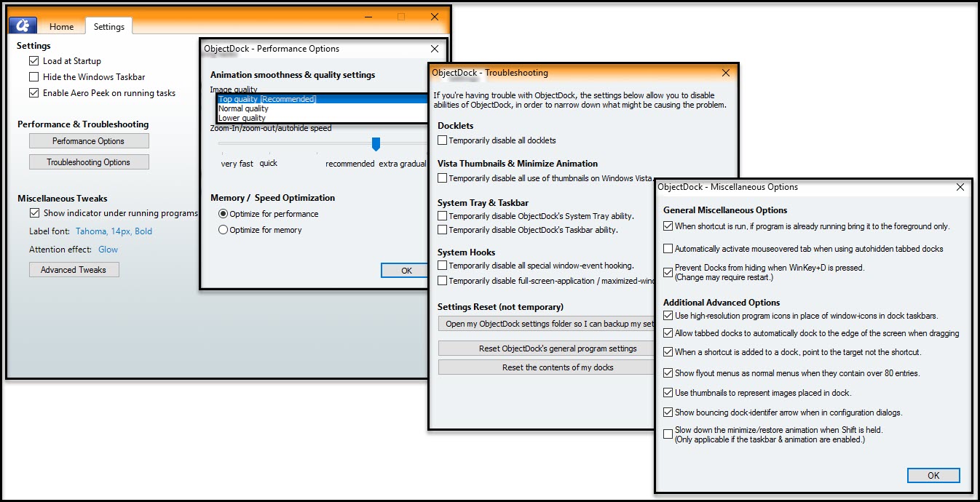Pick Lower quality from the image quality list

pyautogui.click(x=323, y=118)
